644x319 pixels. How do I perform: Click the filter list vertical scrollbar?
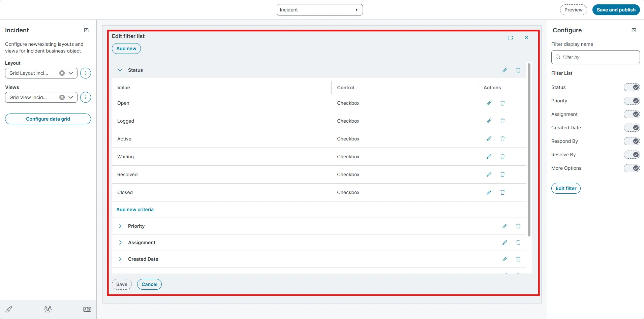(x=529, y=150)
